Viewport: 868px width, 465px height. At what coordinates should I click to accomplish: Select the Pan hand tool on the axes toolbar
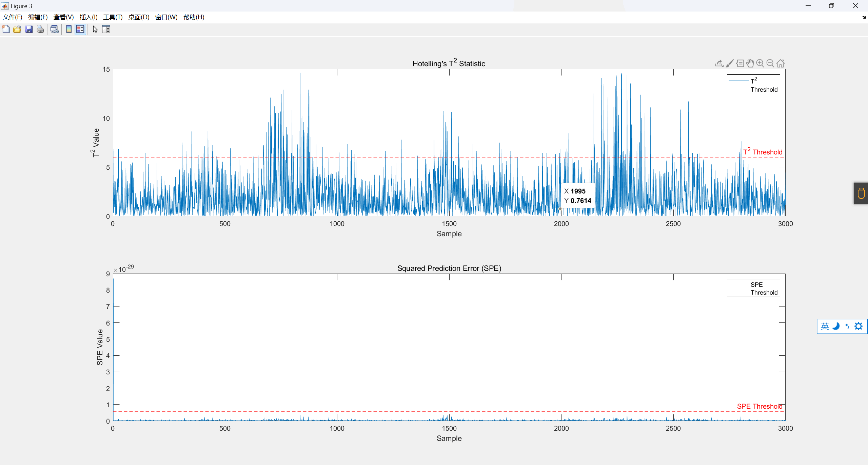750,63
